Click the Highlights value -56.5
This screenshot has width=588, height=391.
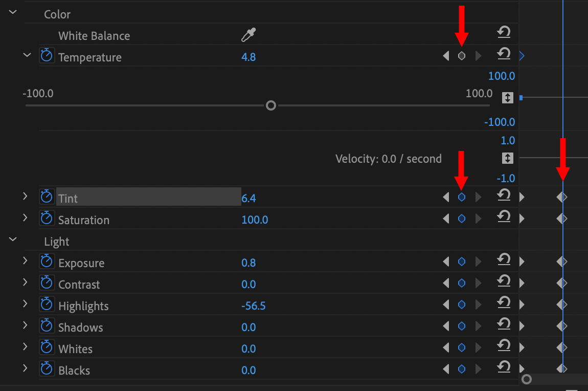coord(253,306)
